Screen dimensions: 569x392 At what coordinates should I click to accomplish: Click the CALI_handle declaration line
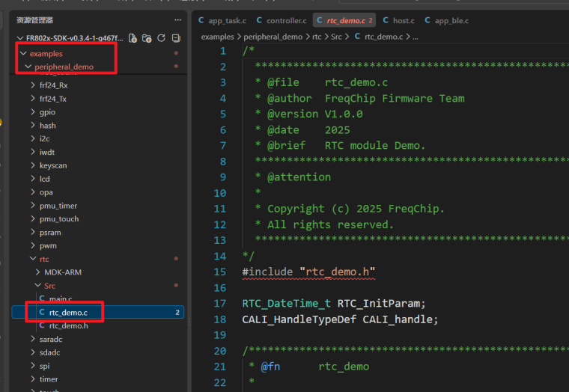click(340, 319)
